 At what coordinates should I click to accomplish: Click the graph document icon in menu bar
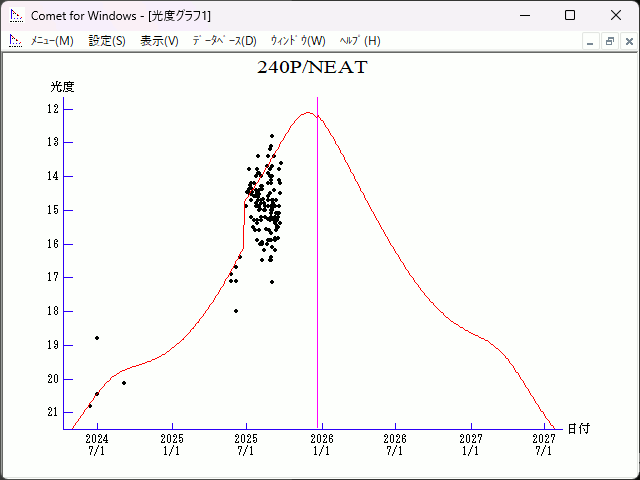coord(15,41)
